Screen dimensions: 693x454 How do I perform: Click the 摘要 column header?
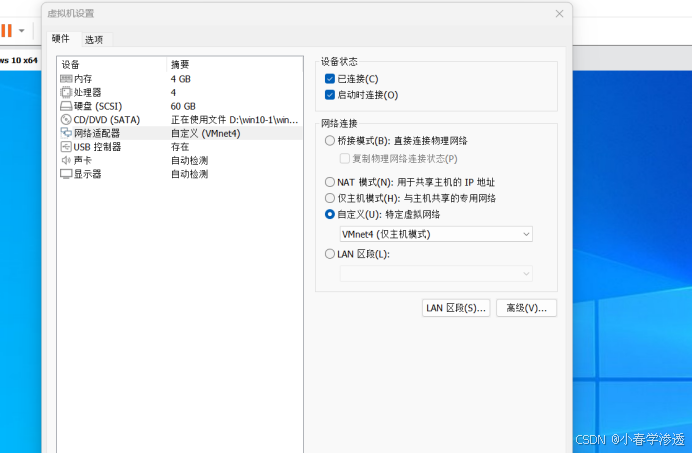tap(180, 65)
